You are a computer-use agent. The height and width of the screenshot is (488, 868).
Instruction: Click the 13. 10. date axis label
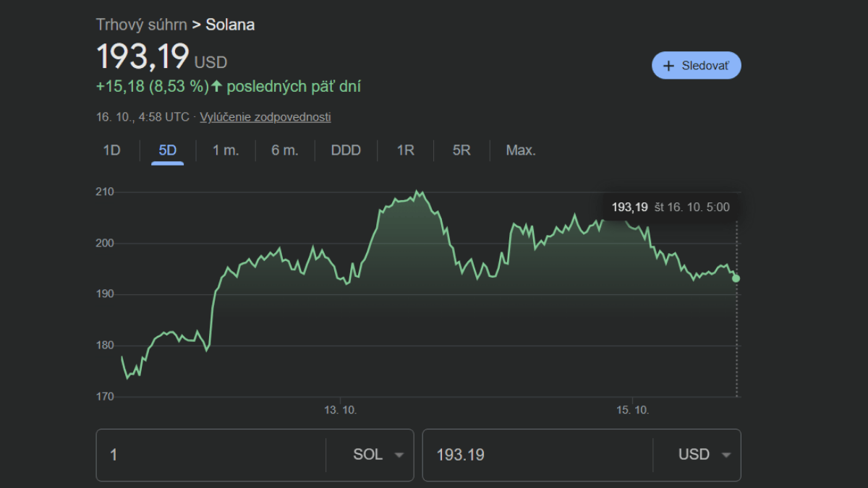[340, 410]
